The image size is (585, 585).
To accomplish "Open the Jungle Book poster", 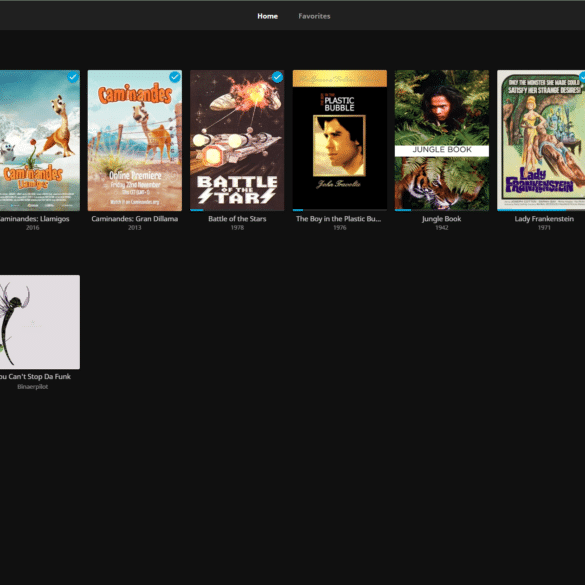I will [x=442, y=140].
